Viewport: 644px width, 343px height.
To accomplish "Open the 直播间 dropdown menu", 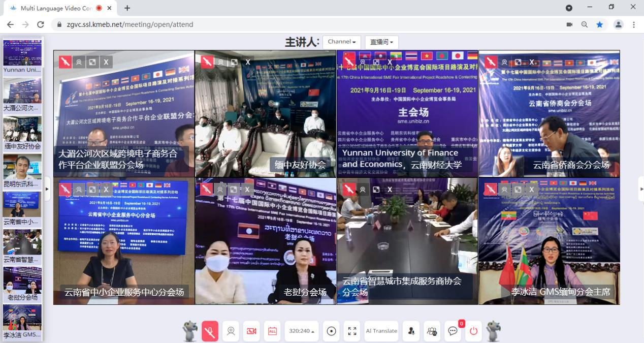I will tap(381, 42).
